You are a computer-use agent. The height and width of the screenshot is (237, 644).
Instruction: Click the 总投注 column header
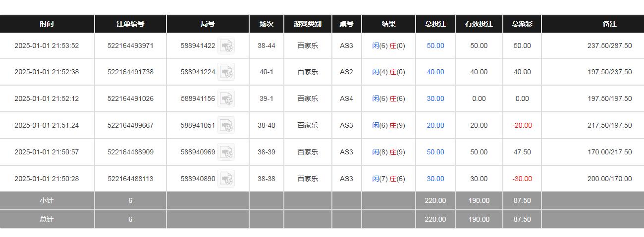[435, 24]
